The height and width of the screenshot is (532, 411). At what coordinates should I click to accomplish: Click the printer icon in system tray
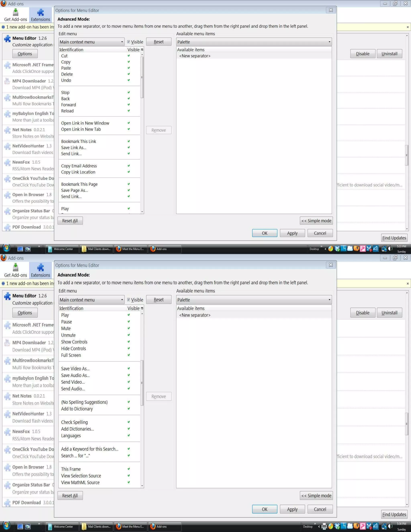324,526
